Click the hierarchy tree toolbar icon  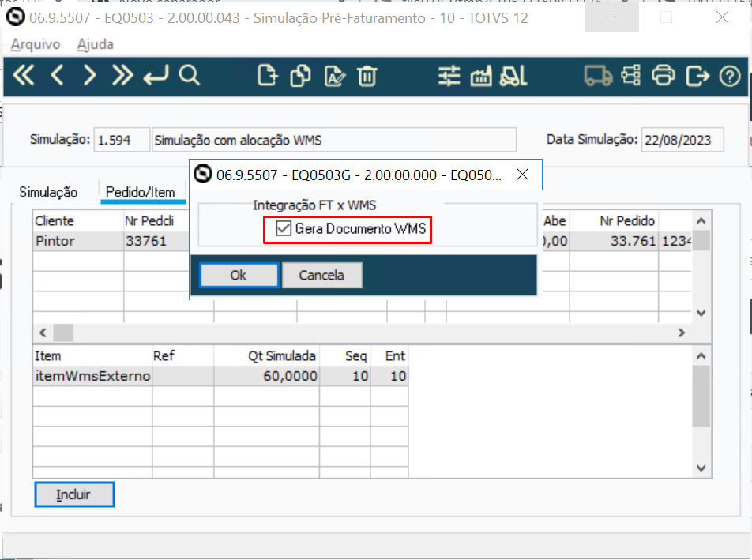coord(630,76)
